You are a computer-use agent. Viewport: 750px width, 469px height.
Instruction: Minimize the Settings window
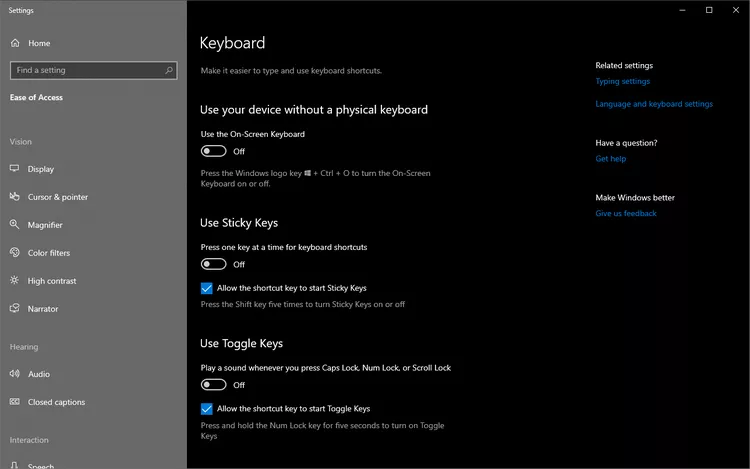[x=683, y=10]
